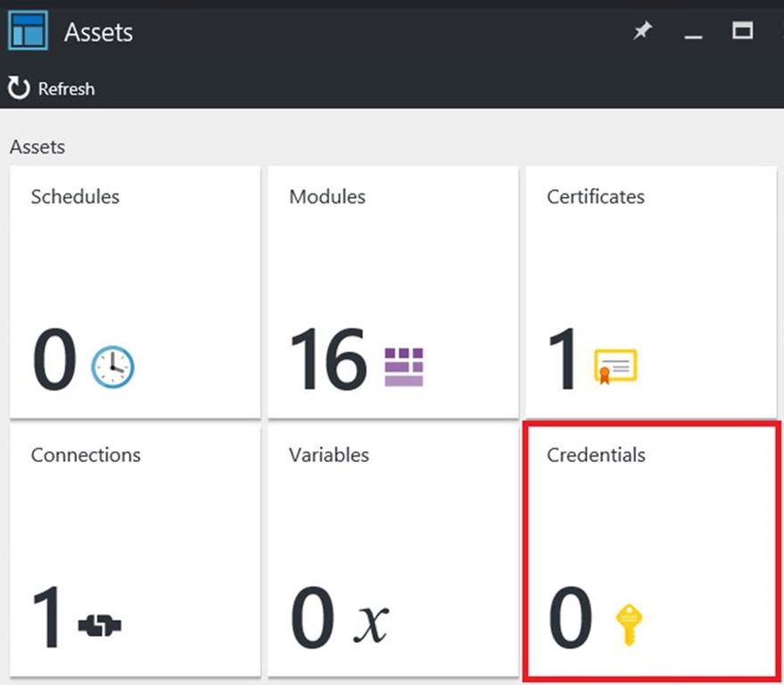Click the yellow certificate icon

tap(615, 366)
